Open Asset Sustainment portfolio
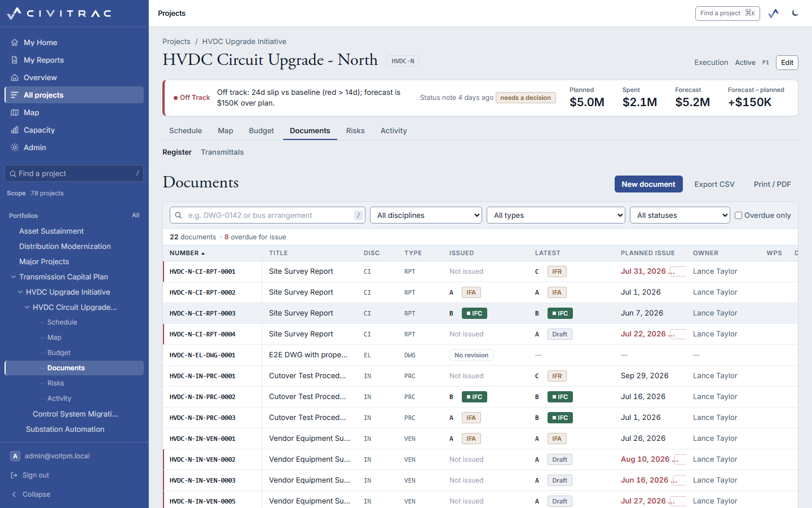Viewport: 812px width, 508px height. 51,231
